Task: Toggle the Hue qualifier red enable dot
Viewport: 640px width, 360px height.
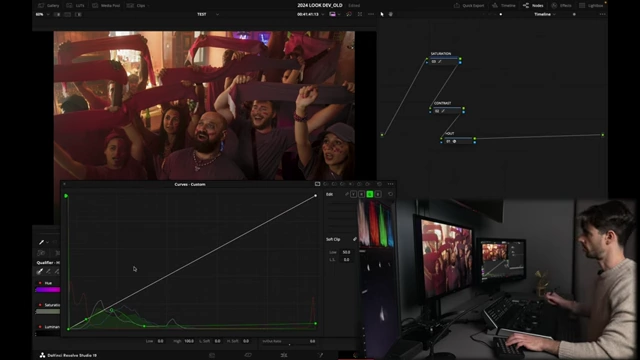Action: click(x=40, y=283)
